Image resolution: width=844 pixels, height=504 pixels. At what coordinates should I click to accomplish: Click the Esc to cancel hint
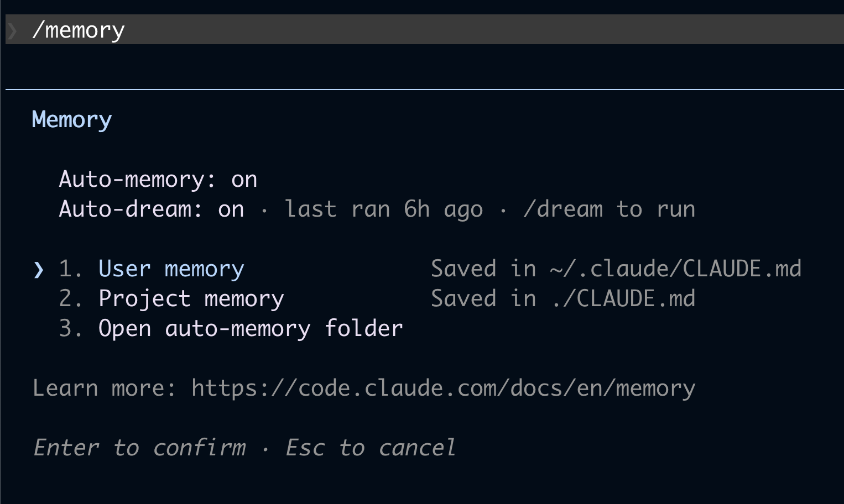pos(371,448)
